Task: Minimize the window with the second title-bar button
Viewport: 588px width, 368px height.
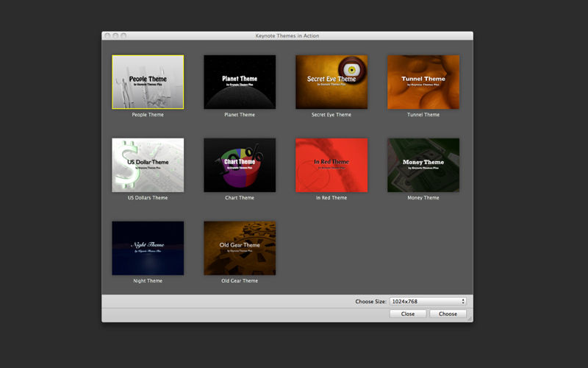Action: (115, 35)
